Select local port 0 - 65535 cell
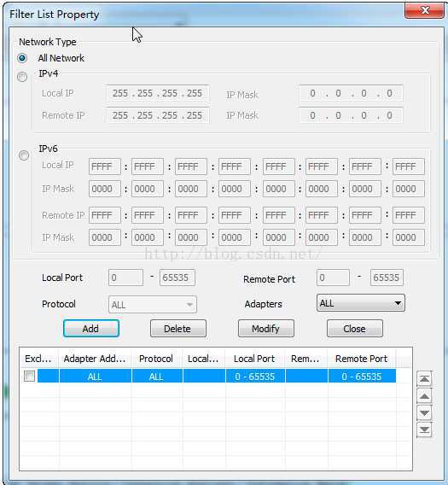 (255, 376)
